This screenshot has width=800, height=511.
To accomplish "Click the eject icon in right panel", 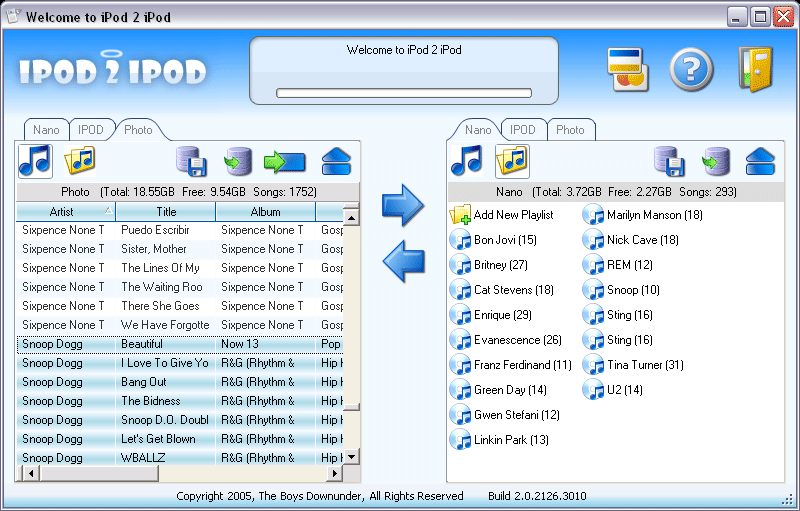I will [x=760, y=162].
